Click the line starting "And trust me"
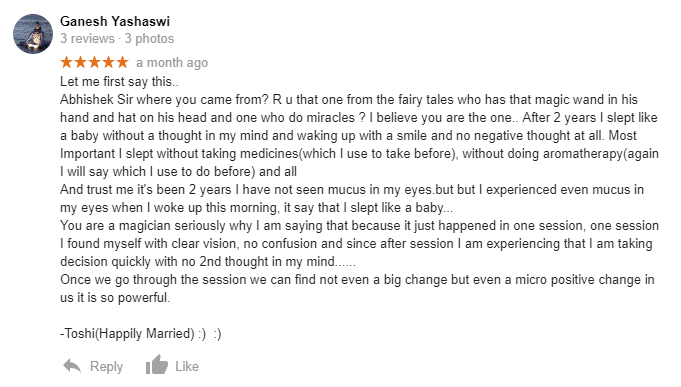Image resolution: width=681 pixels, height=387 pixels. [352, 190]
